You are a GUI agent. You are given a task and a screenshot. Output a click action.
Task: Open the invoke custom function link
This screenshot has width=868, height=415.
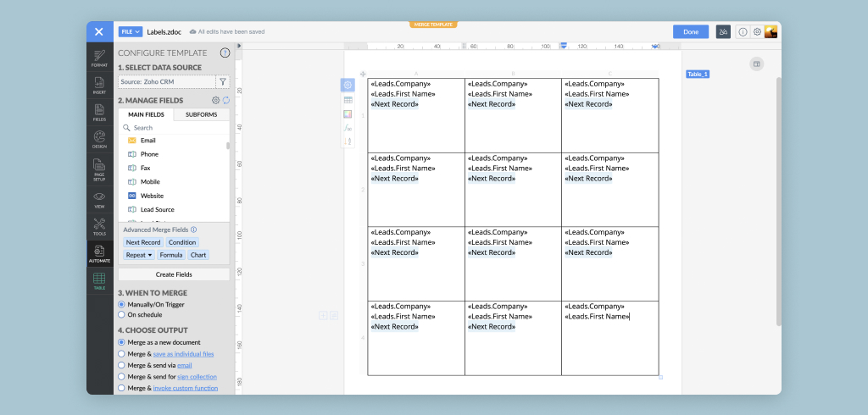pos(186,388)
